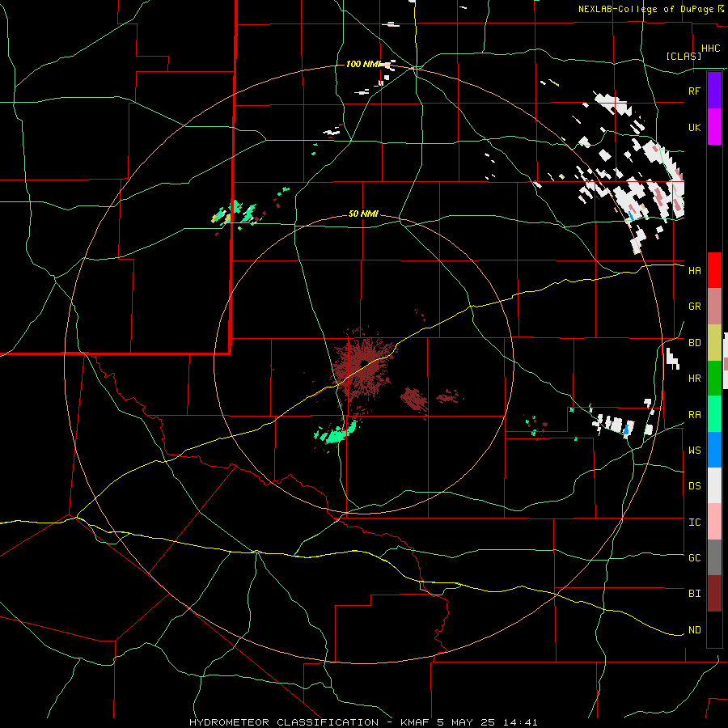This screenshot has width=728, height=728.
Task: Click the BI legend label
Action: coord(694,594)
